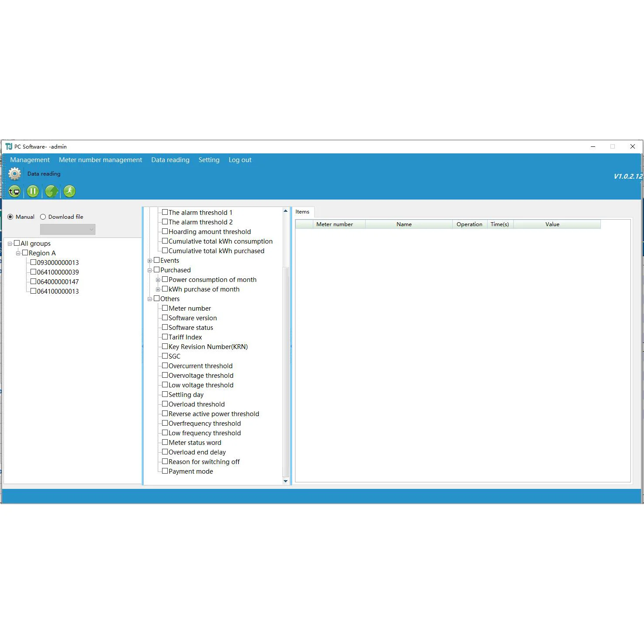Check the Overfrequency threshold checkbox

(x=165, y=423)
